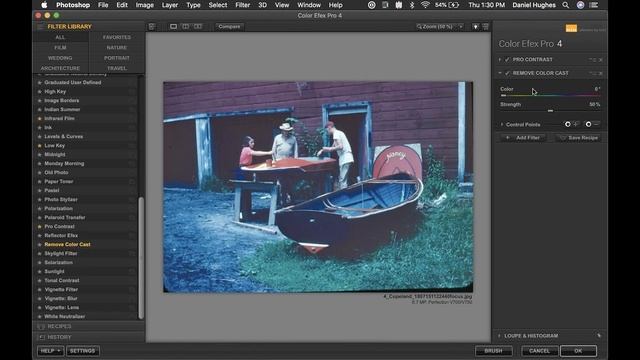Select the Nature category tab
This screenshot has height=360, width=640.
(117, 48)
